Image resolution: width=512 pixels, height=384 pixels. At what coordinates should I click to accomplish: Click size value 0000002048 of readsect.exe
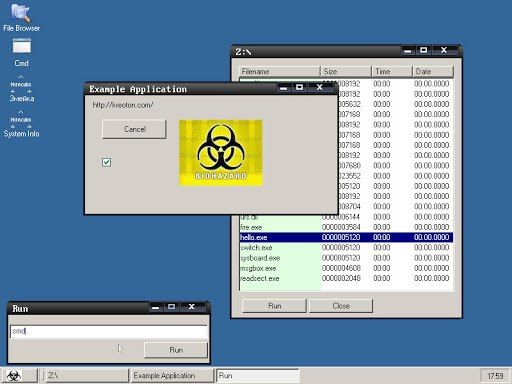pyautogui.click(x=341, y=278)
